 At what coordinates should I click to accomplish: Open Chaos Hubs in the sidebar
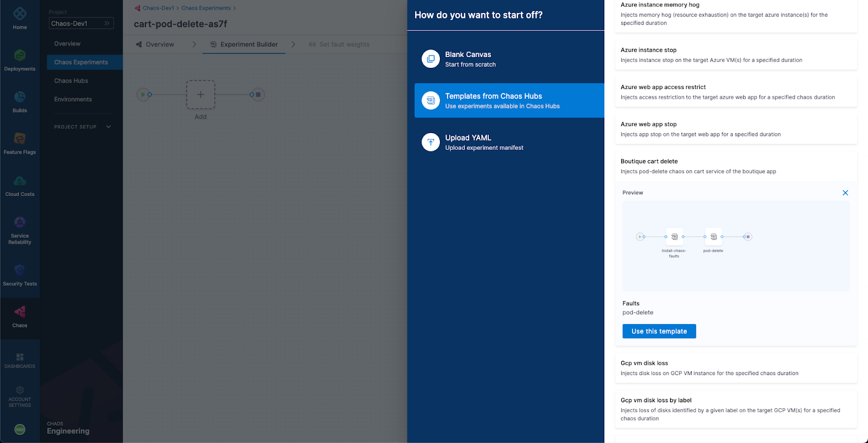(71, 81)
